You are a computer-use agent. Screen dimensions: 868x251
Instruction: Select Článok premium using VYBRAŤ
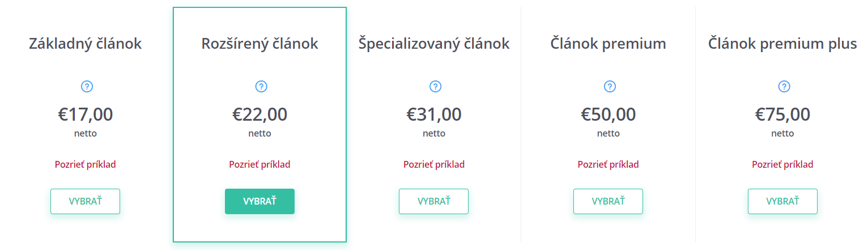[608, 201]
